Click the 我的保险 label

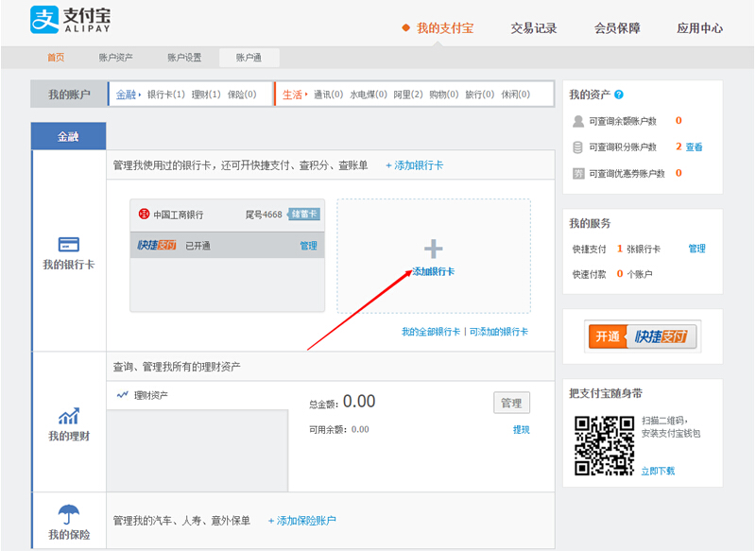coord(69,535)
